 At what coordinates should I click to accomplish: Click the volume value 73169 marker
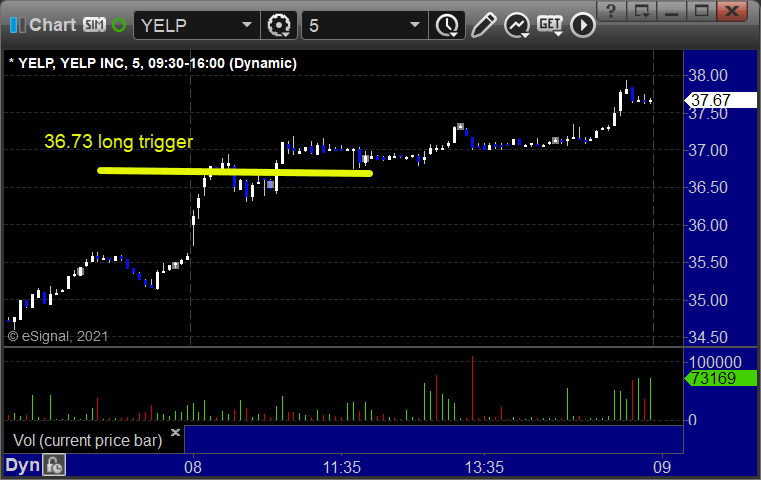click(x=721, y=378)
